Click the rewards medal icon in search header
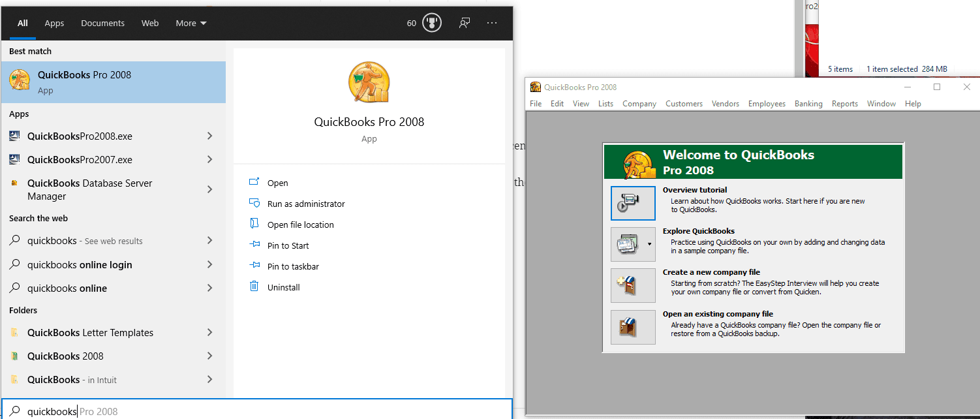 [x=432, y=23]
